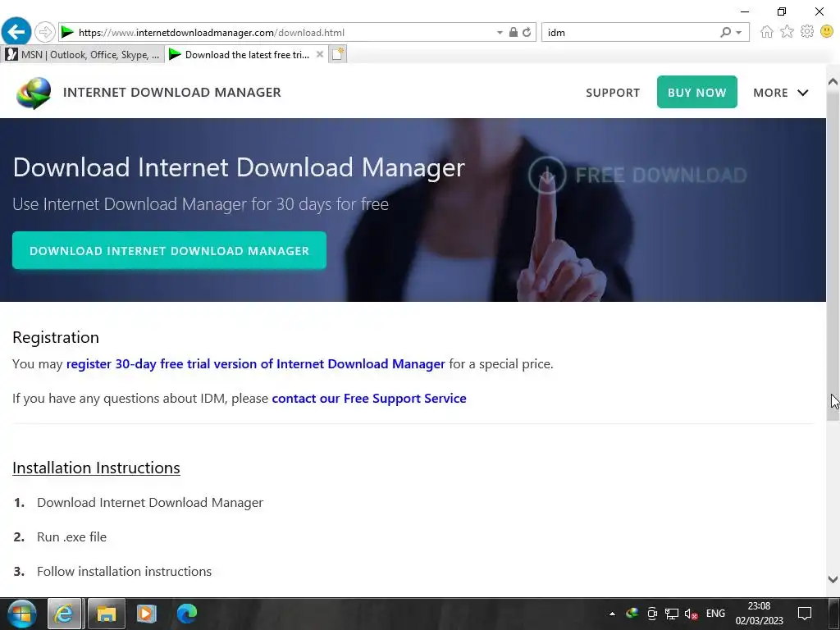
Task: Close the Download the latest free trial tab
Action: pyautogui.click(x=320, y=54)
